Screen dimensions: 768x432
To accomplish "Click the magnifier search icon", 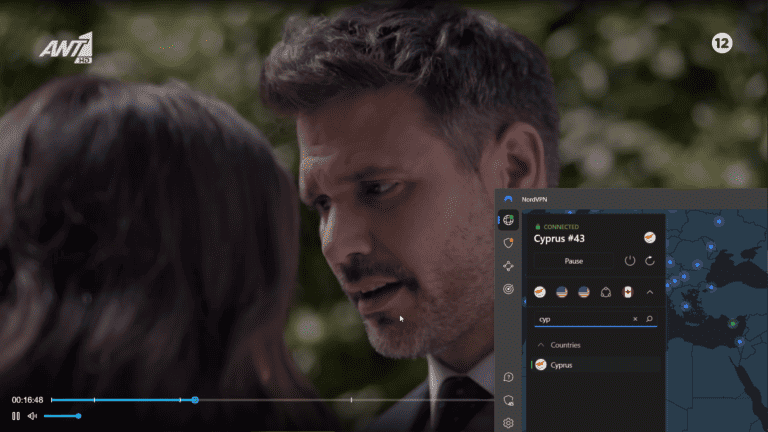I will click(649, 319).
